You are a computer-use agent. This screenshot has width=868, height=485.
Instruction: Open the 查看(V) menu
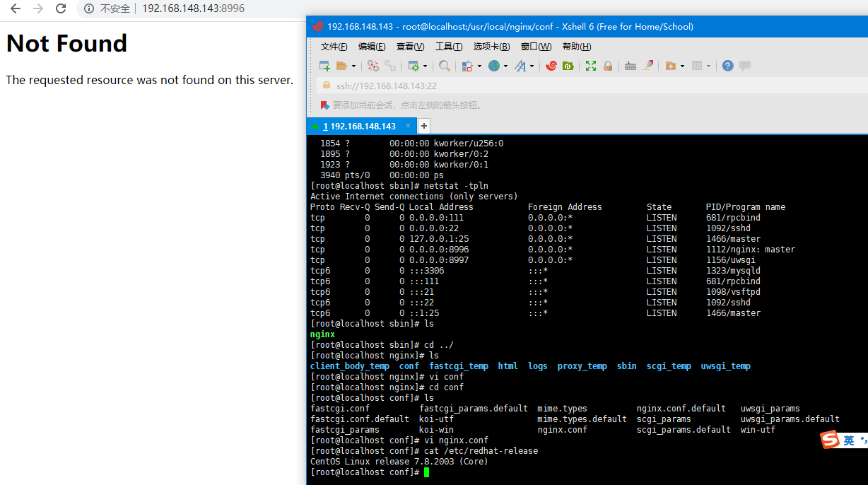[x=410, y=47]
